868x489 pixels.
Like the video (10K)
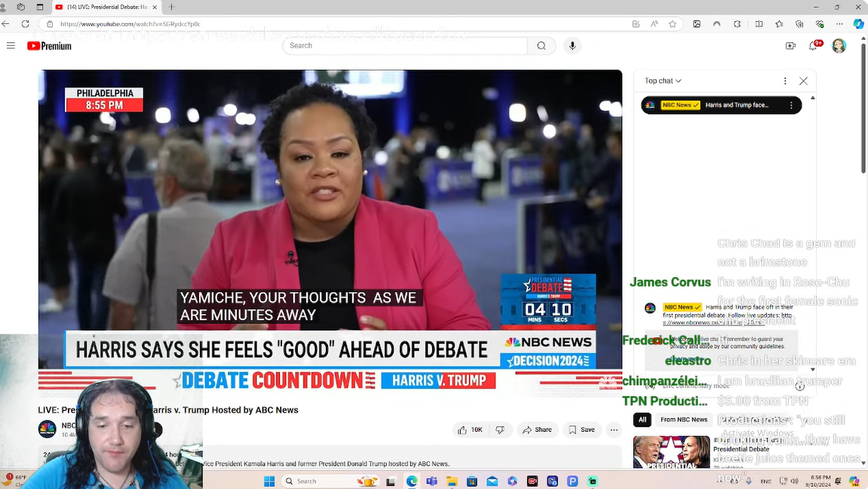[x=470, y=429]
